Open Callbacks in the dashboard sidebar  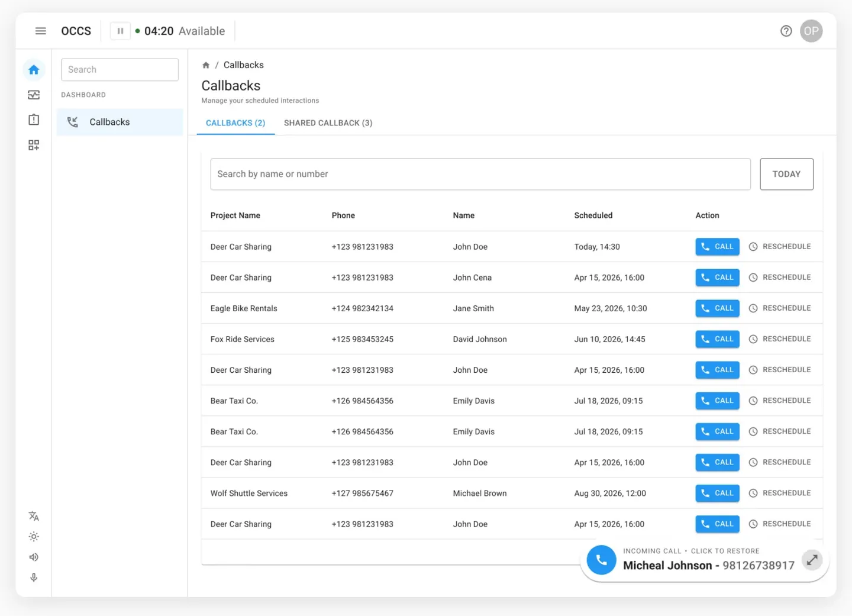click(120, 122)
